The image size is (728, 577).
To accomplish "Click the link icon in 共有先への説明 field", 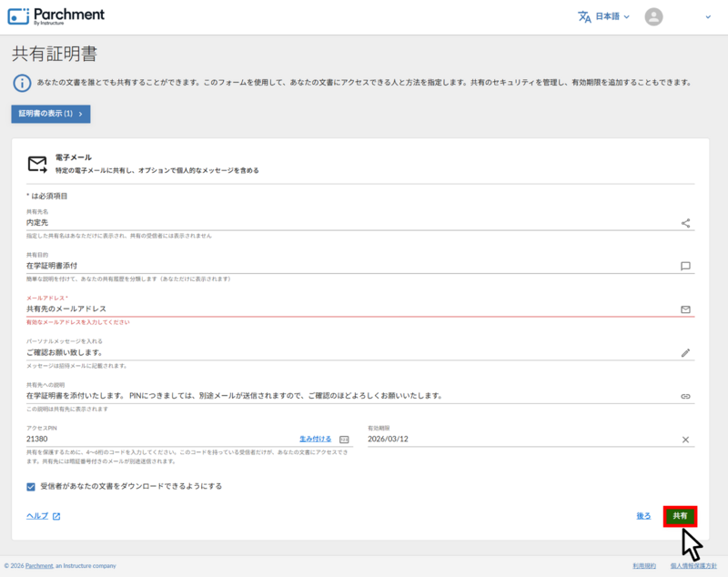I will point(686,396).
